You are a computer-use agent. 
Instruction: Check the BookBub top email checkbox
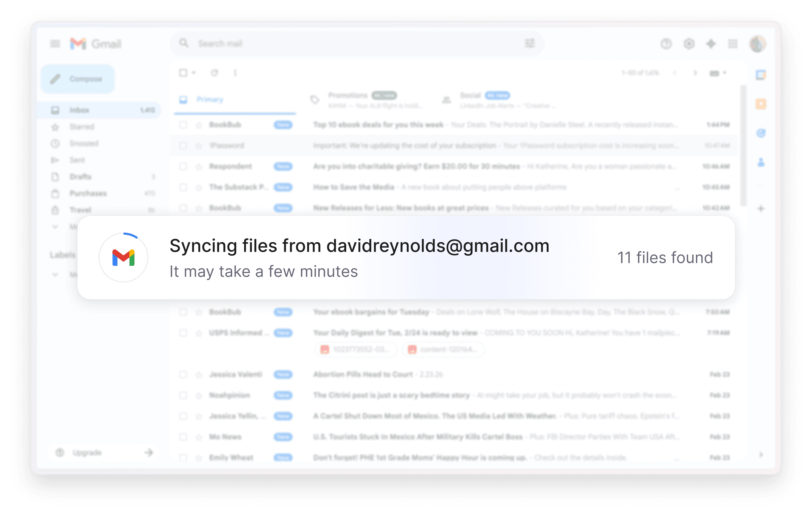point(183,125)
